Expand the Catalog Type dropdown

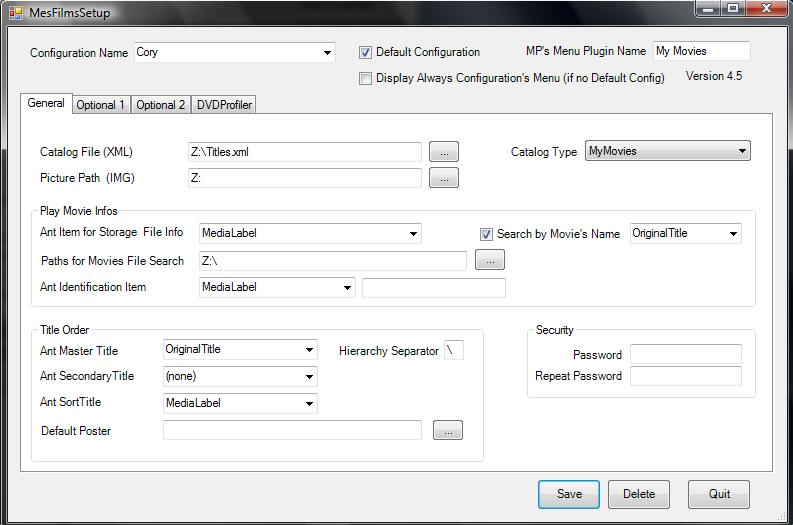click(742, 151)
